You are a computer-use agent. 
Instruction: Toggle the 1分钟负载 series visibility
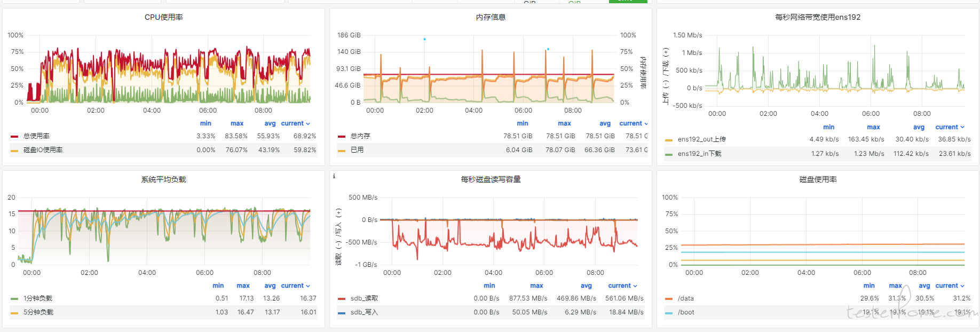tap(38, 298)
